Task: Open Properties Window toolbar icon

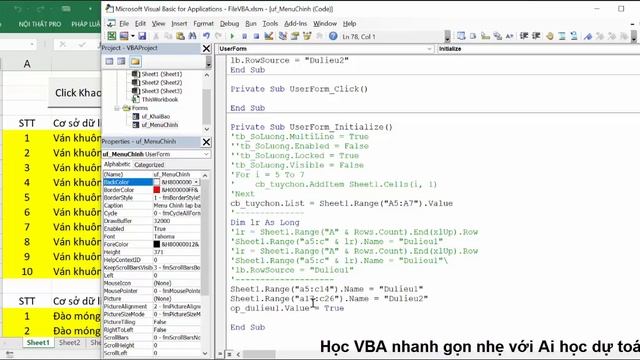Action: tap(295, 36)
